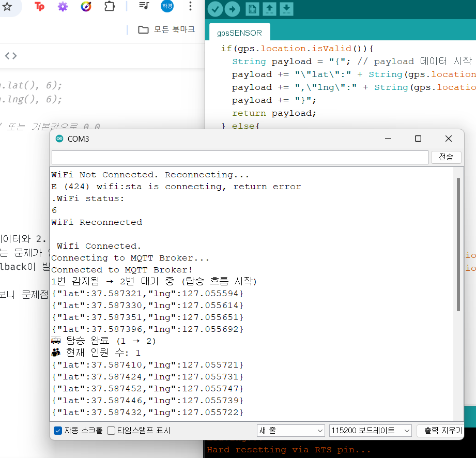This screenshot has width=476, height=458.
Task: Click the COM3 window Arduino logo icon
Action: 59,139
